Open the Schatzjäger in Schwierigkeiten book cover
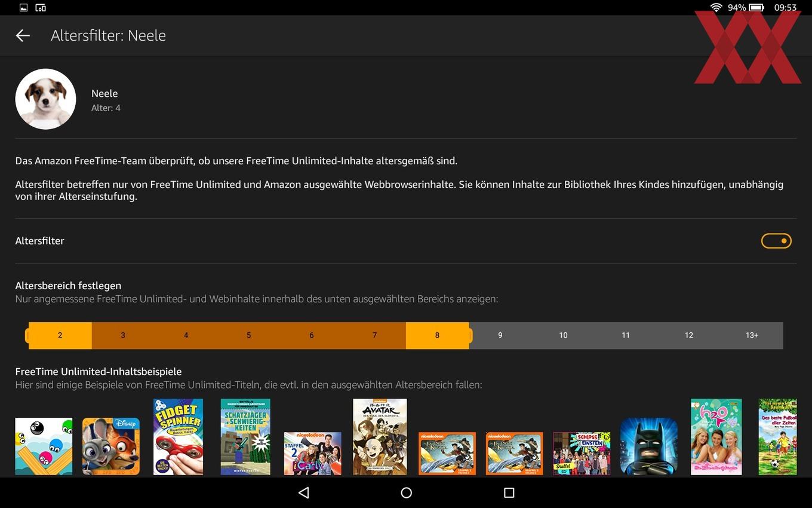 tap(245, 437)
